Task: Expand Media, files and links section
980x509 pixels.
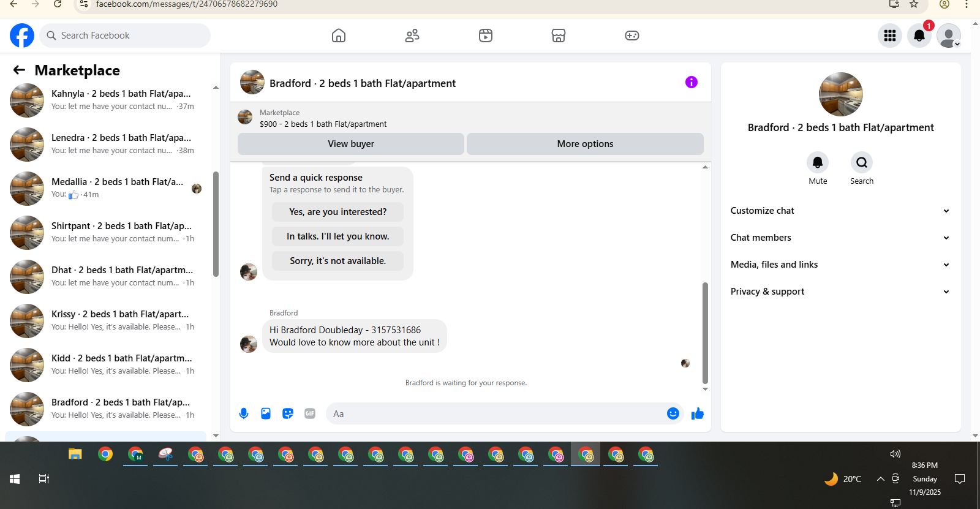Action: click(x=840, y=265)
